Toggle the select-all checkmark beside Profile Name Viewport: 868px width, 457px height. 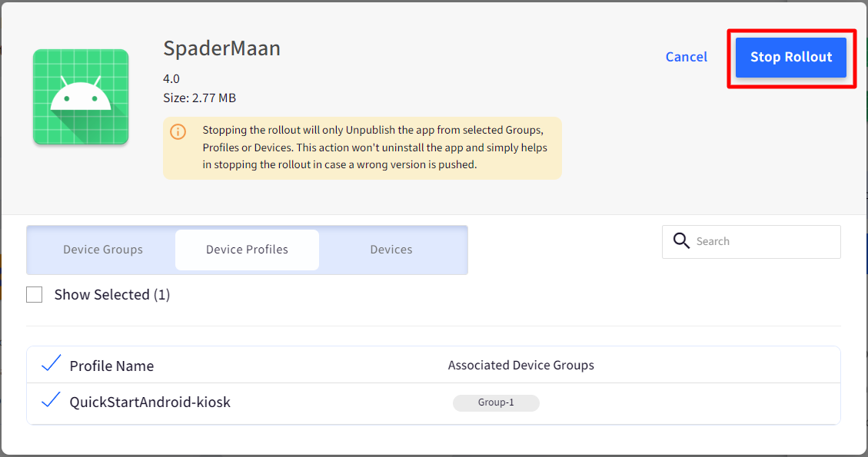coord(51,363)
